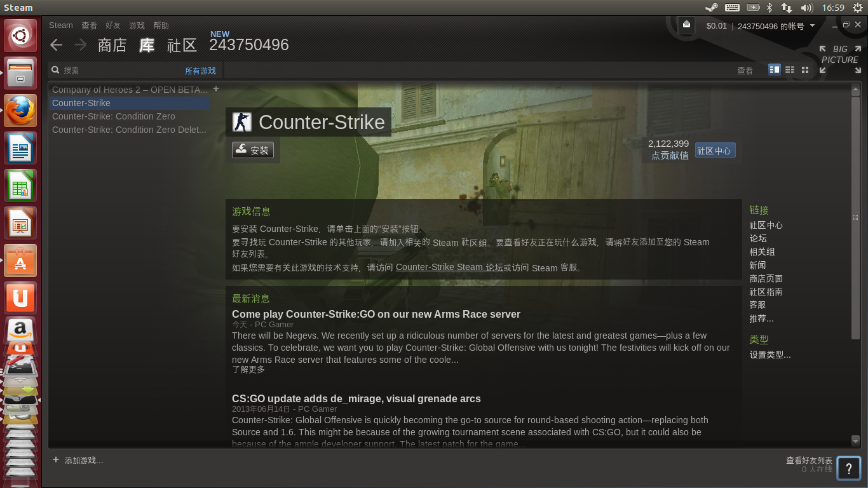
Task: Open the 好友 menu
Action: 113,25
